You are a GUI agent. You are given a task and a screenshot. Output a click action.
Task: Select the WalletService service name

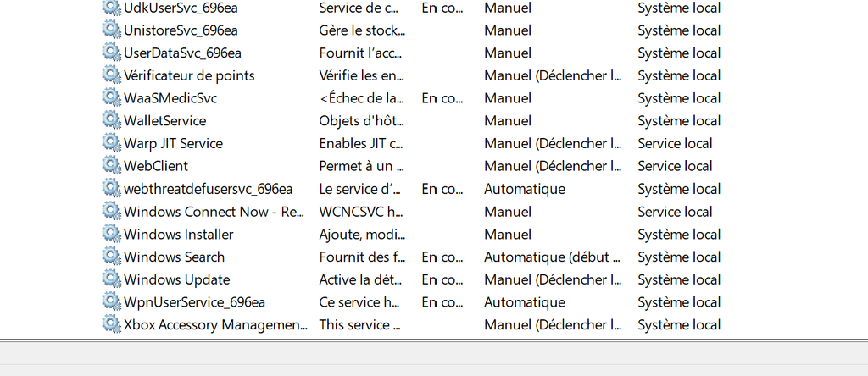pyautogui.click(x=165, y=121)
